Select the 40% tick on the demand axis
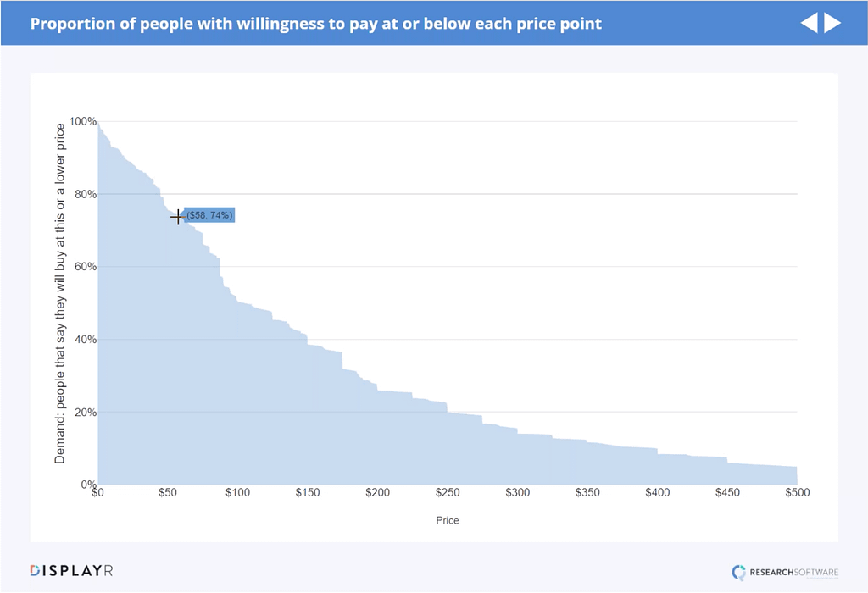Viewport: 868px width, 593px height. point(85,340)
